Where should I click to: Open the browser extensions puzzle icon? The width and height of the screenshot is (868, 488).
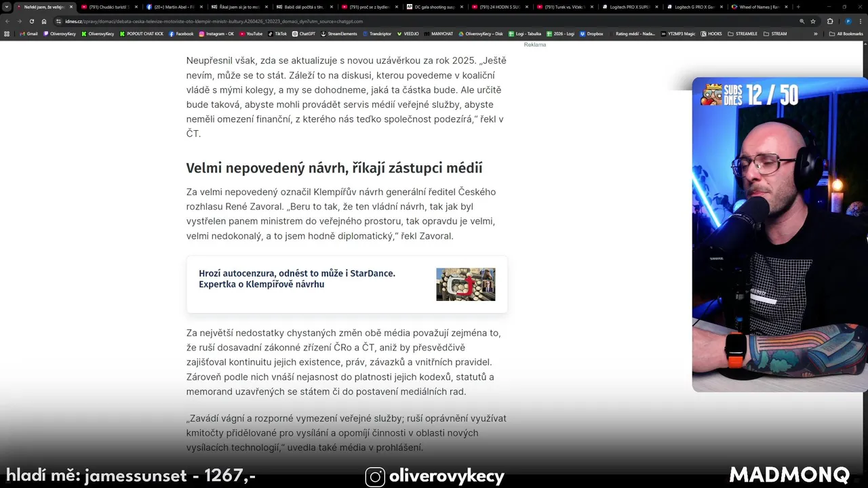pyautogui.click(x=830, y=21)
